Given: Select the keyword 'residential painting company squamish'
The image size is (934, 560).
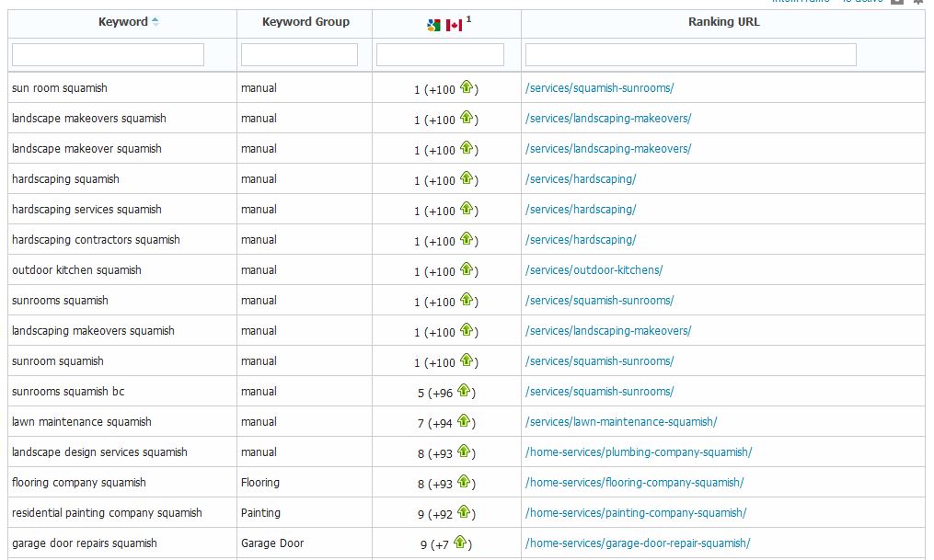Looking at the screenshot, I should pyautogui.click(x=107, y=513).
